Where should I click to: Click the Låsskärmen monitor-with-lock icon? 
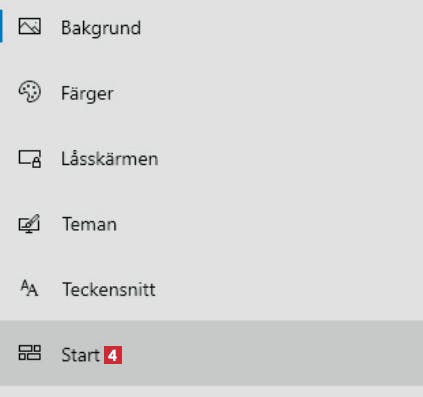[29, 158]
